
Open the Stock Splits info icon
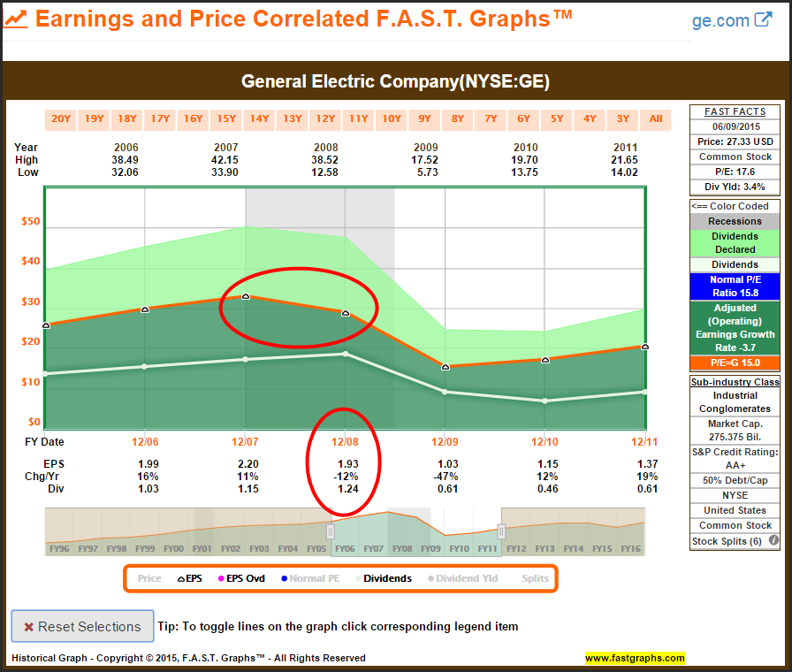pos(773,541)
